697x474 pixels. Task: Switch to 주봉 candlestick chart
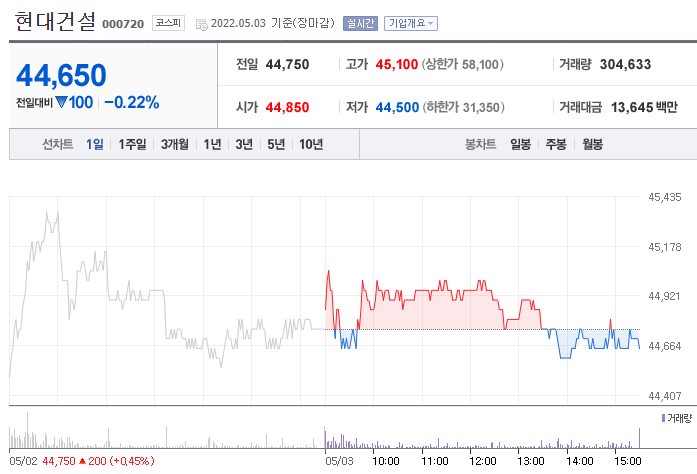556,144
